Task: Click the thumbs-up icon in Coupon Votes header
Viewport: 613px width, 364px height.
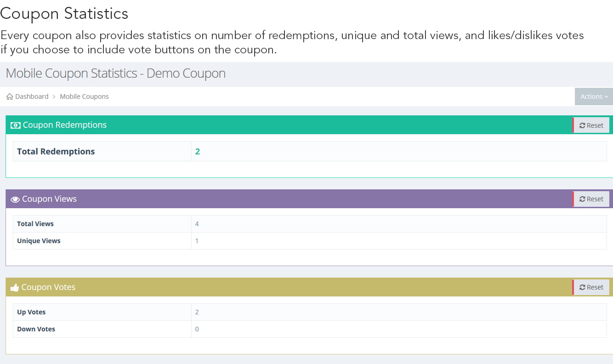Action: pos(15,288)
